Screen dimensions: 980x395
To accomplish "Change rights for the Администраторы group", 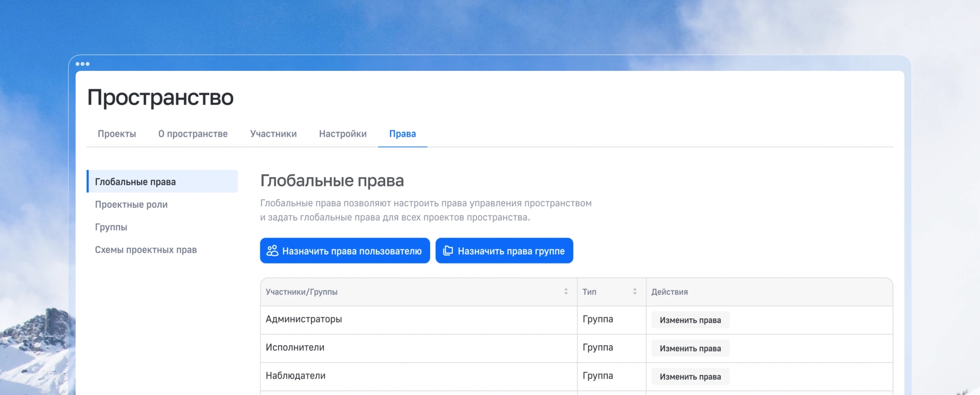I will (690, 320).
